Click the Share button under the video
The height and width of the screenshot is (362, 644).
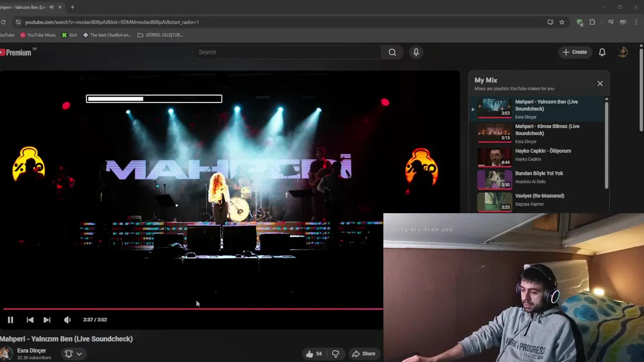[364, 354]
